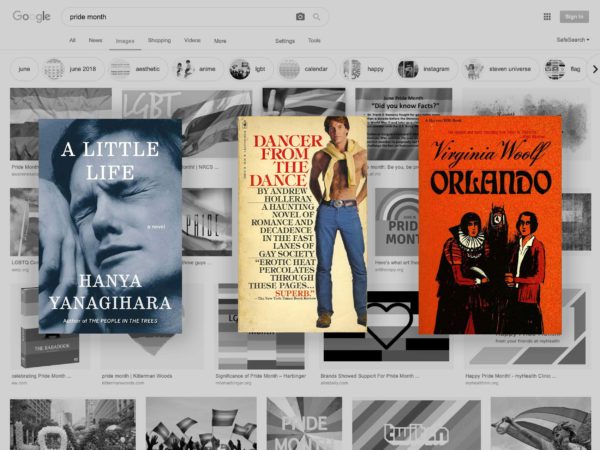
Task: Click 'Brands Showed Support For Pride Month' caption
Action: pyautogui.click(x=370, y=376)
